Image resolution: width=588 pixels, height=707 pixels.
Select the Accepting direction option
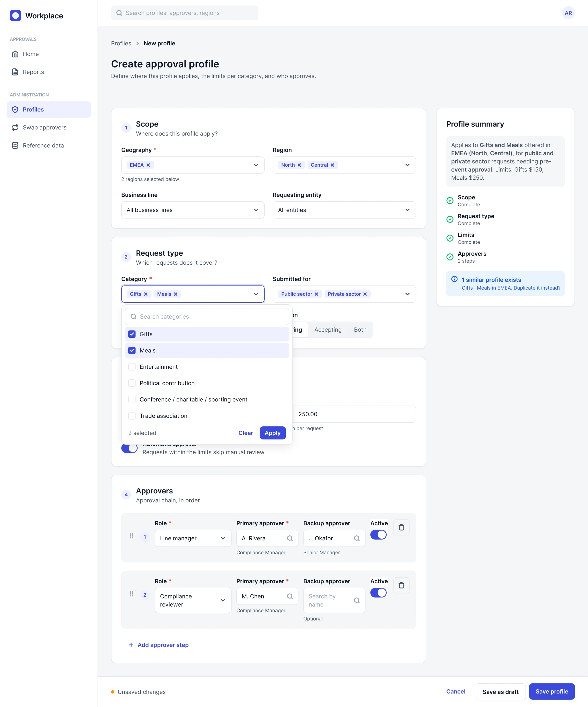tap(328, 330)
